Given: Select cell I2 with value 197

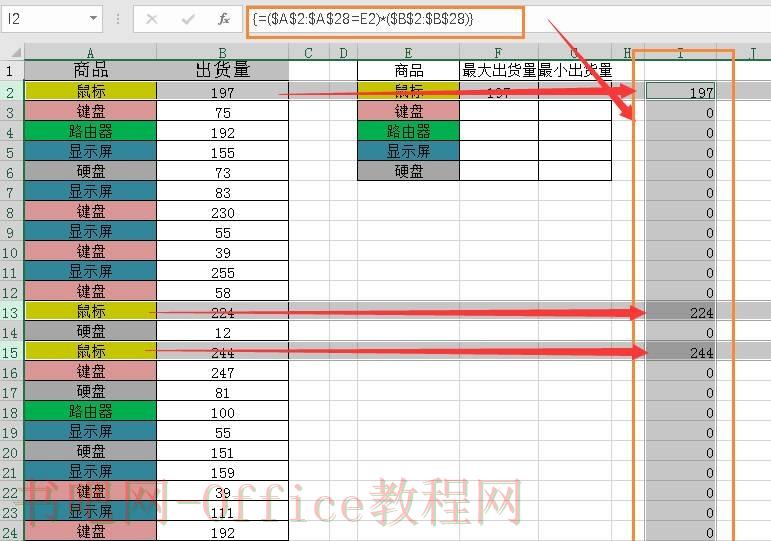Looking at the screenshot, I should pyautogui.click(x=680, y=91).
